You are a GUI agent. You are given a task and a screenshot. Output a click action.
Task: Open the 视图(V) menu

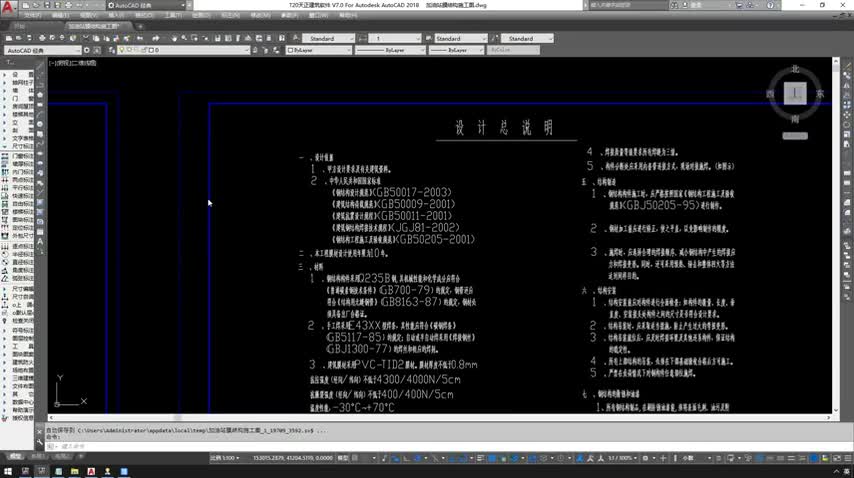click(x=88, y=15)
